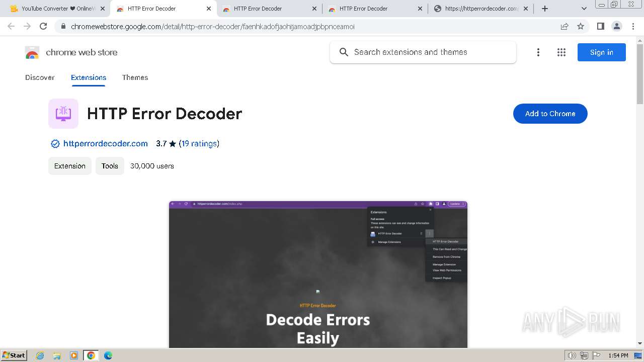Click the 3.7 star rating

166,144
